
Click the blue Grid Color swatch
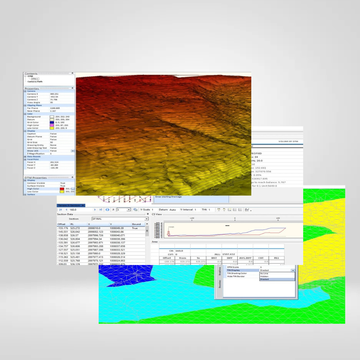[52, 122]
